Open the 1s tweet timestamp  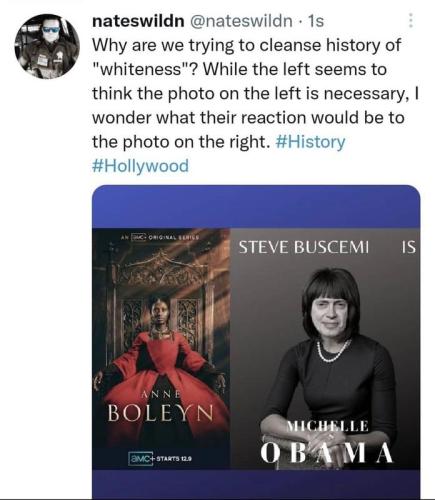coord(316,21)
